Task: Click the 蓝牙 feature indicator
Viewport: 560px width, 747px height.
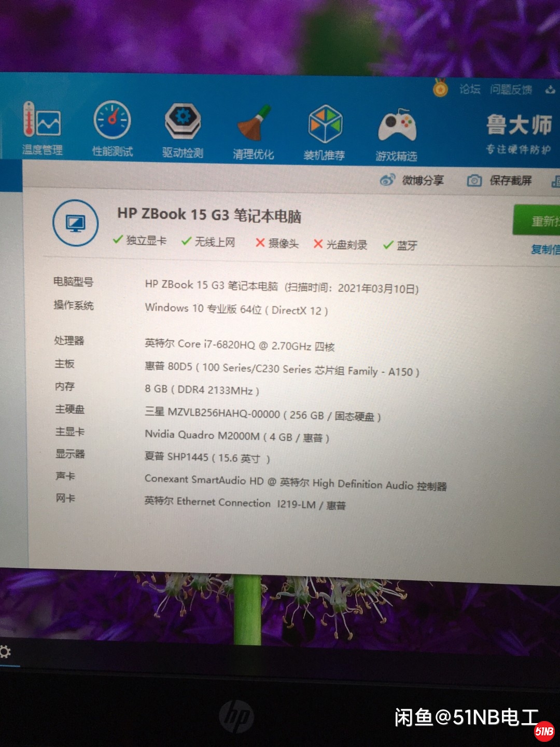Action: click(x=400, y=245)
